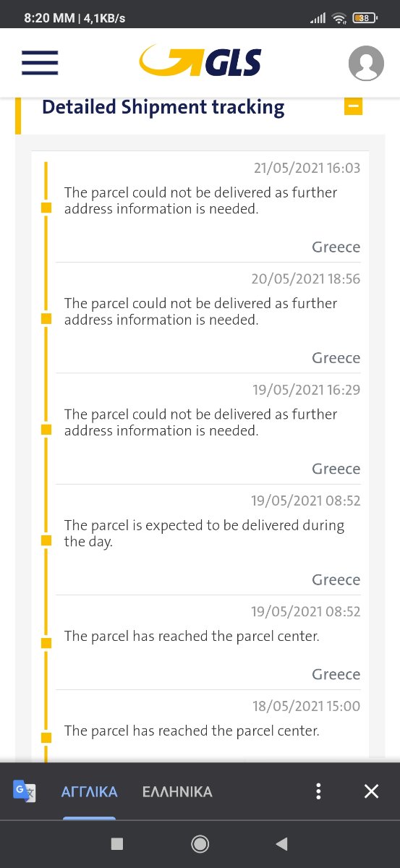Tap the Android home circle button
This screenshot has height=868, width=400.
click(200, 843)
